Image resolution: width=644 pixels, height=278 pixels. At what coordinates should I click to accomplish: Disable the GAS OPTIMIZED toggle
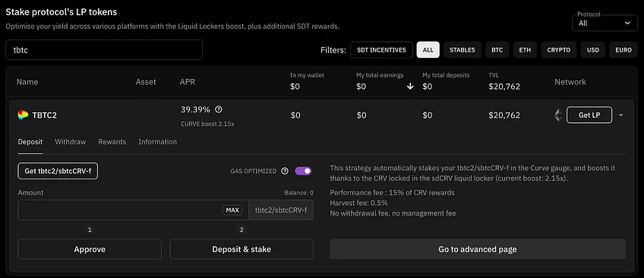click(303, 171)
